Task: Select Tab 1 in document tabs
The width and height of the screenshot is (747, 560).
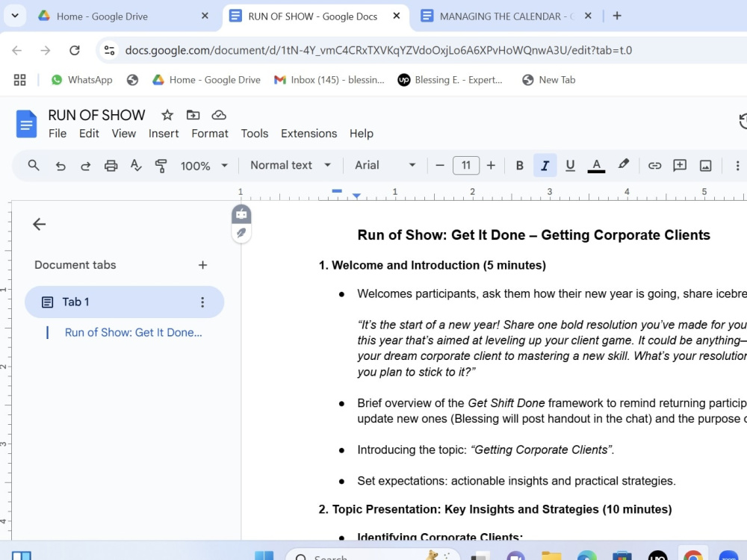Action: click(x=124, y=302)
